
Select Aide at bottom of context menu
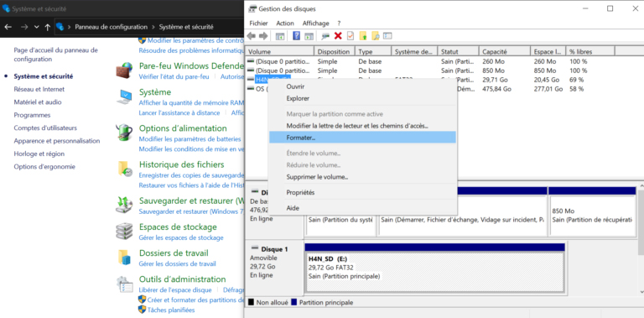pyautogui.click(x=362, y=208)
